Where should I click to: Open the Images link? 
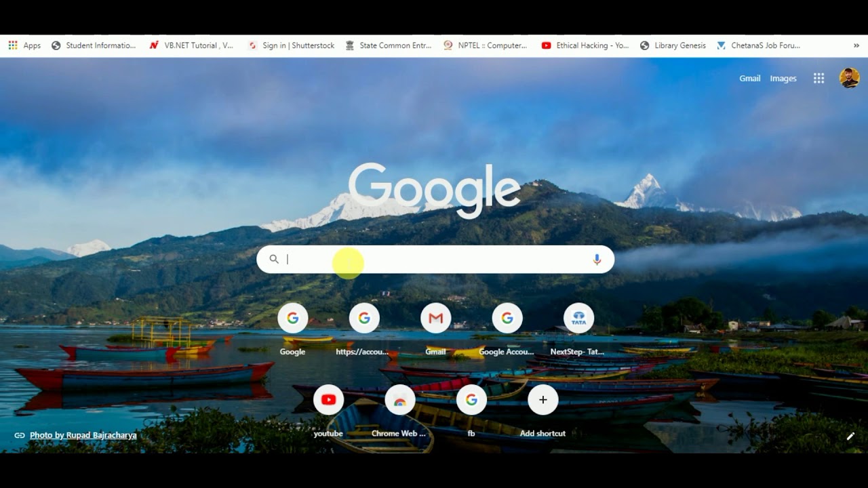783,79
